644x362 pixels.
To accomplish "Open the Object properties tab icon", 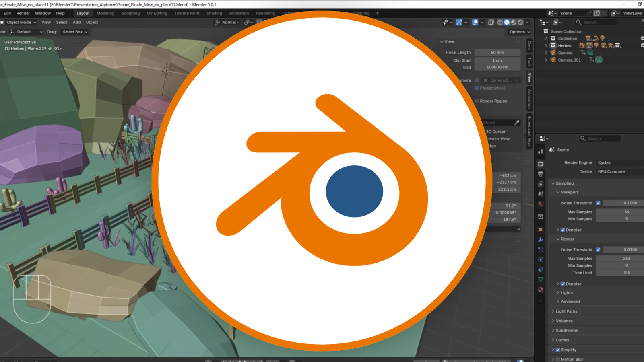I will [541, 230].
